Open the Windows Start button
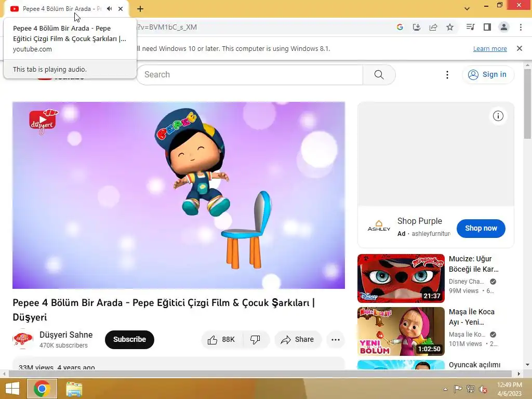This screenshot has width=532, height=399. click(12, 389)
